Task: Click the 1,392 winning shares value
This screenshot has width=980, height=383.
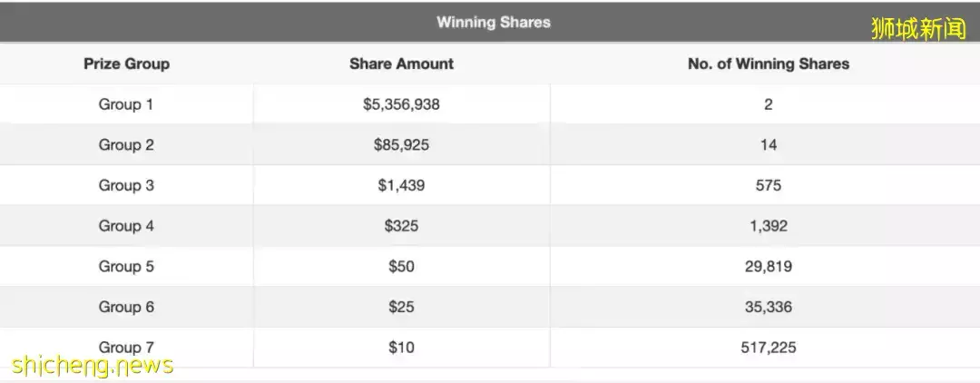Action: pos(769,226)
